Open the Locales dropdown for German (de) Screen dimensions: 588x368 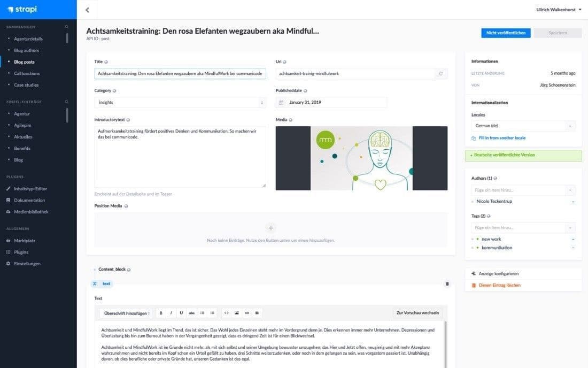pyautogui.click(x=523, y=125)
